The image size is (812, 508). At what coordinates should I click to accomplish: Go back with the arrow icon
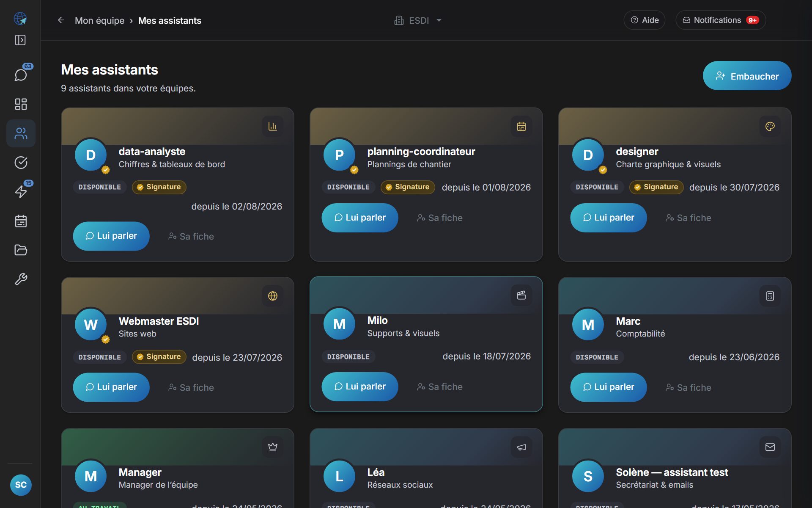[61, 20]
